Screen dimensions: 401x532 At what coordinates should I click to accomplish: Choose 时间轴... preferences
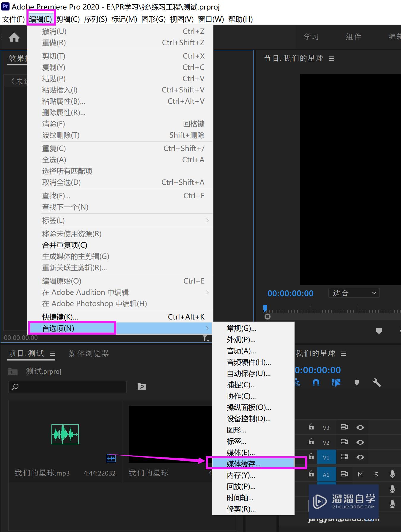point(253,498)
